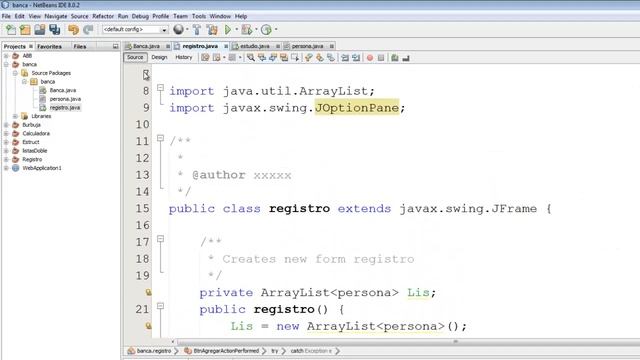Click the Profile Project clock icon
Viewport: 640px width, 360px height.
pyautogui.click(x=266, y=29)
